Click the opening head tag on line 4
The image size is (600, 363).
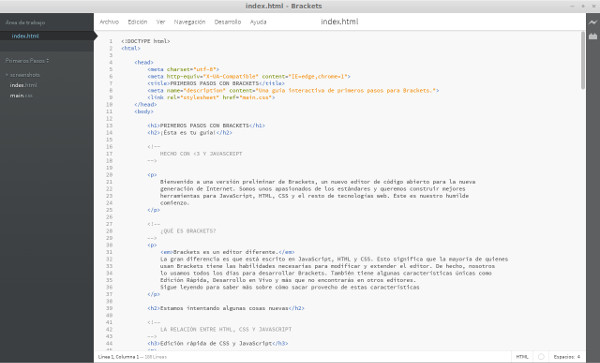[x=144, y=62]
